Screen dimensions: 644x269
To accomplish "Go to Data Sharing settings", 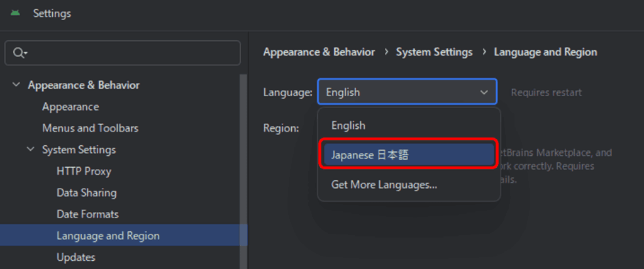I will coord(86,193).
